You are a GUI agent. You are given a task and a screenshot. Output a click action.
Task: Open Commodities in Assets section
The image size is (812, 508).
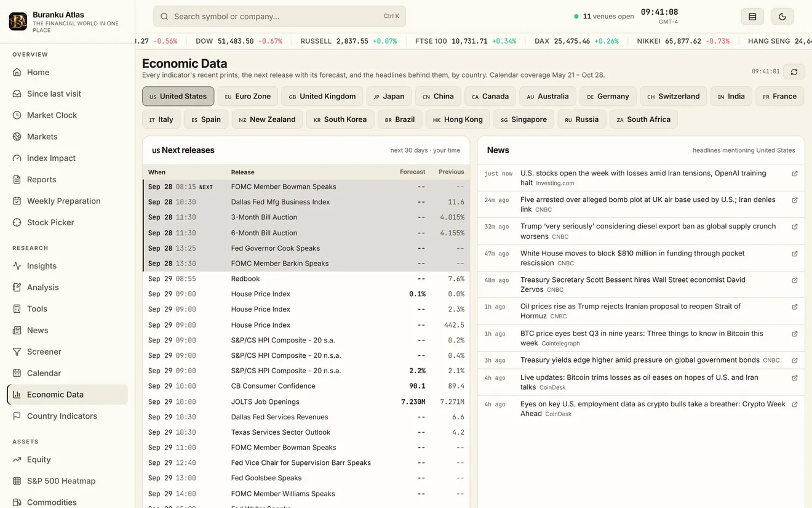67,502
